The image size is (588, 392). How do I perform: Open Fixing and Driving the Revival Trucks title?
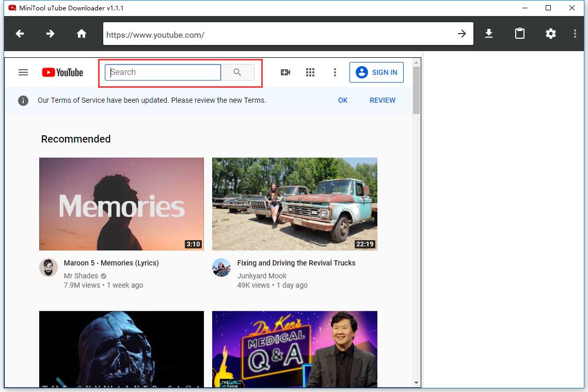pos(296,263)
